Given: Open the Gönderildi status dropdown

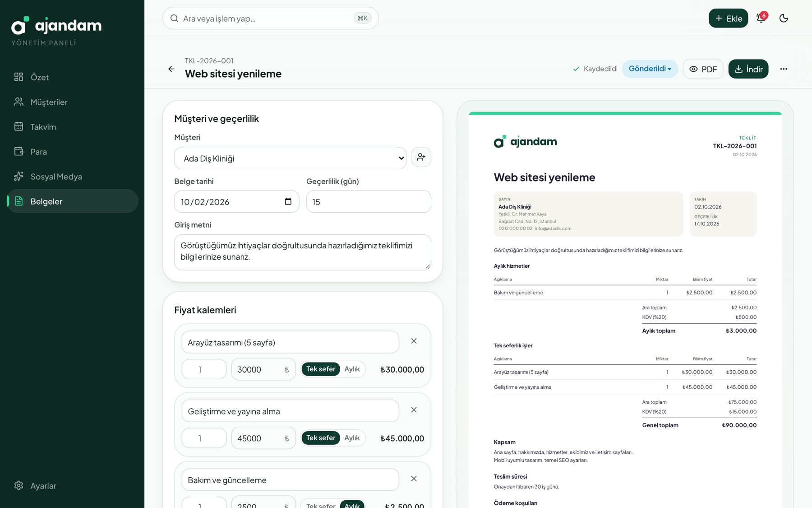Looking at the screenshot, I should 650,69.
